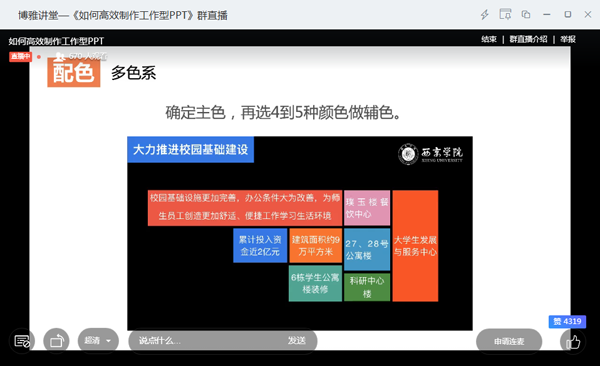Open the notes icon at bottom left

(x=22, y=340)
